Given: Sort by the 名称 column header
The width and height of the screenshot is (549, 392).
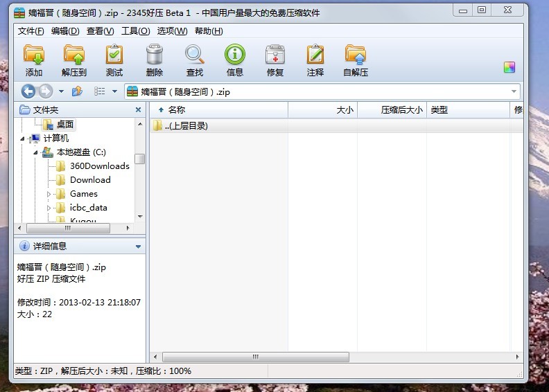Looking at the screenshot, I should pos(219,110).
